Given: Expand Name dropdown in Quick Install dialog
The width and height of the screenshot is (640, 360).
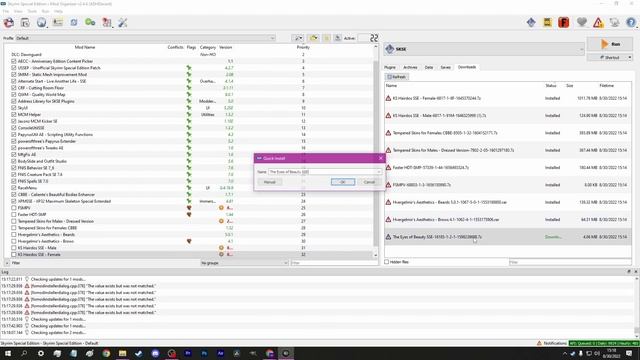Looking at the screenshot, I should 379,172.
